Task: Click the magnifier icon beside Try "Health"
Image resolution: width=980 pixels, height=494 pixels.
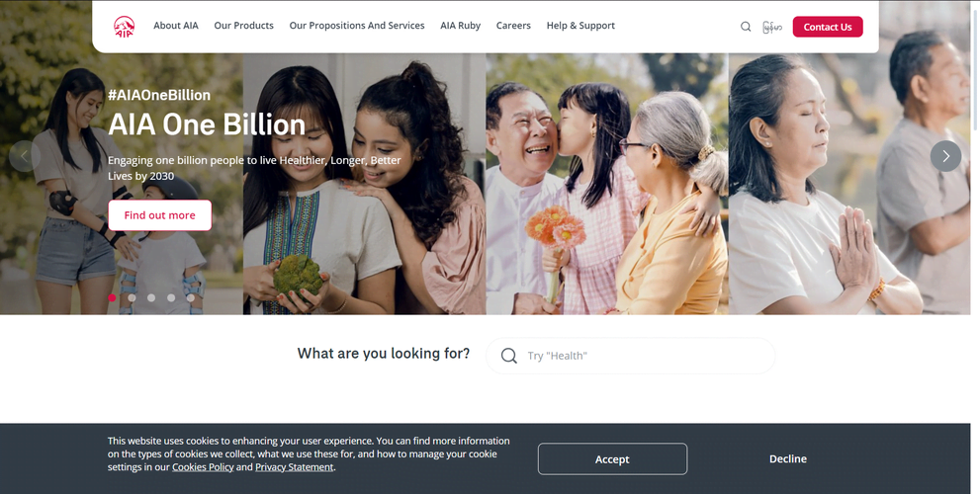Action: pyautogui.click(x=508, y=356)
